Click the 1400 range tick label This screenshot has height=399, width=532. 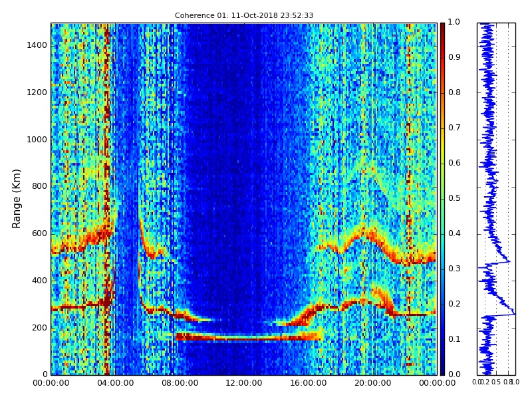click(37, 45)
